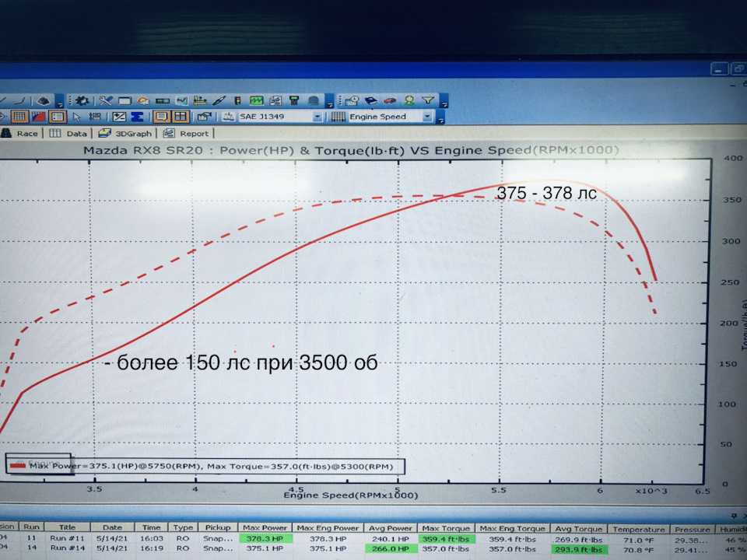Viewport: 747px width, 560px height.
Task: Click the blank window icon in toolbar
Action: (x=124, y=100)
